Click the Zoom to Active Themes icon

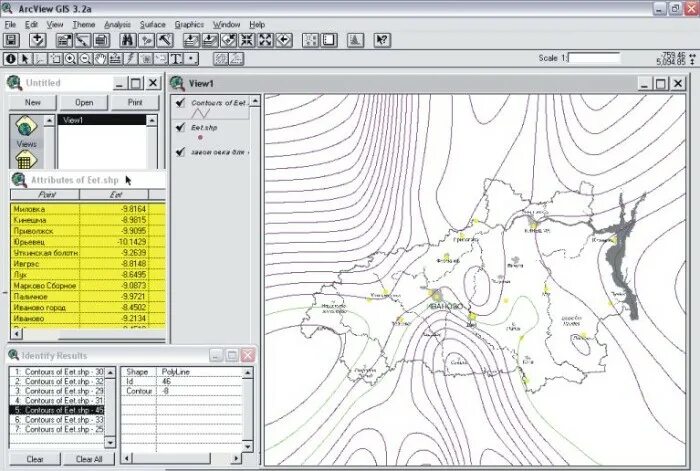209,40
